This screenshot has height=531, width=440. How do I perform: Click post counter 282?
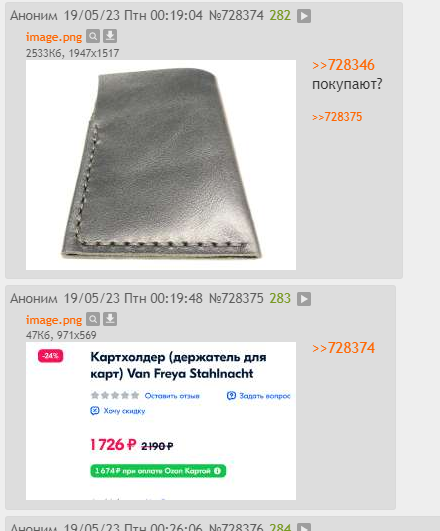click(x=280, y=15)
